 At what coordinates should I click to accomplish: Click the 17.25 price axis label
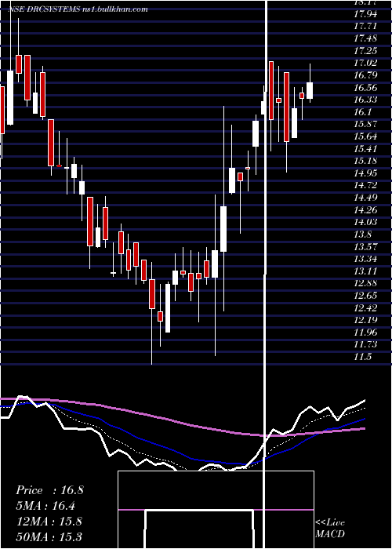[x=365, y=51]
